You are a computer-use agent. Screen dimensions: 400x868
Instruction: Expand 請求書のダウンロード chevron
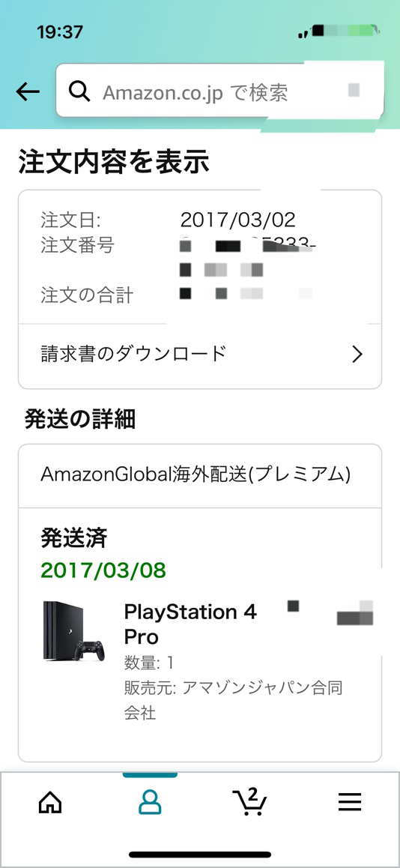coord(357,355)
